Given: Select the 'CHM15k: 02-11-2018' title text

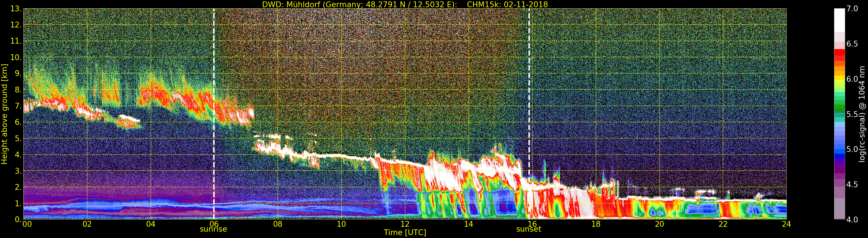Looking at the screenshot, I should point(507,4).
